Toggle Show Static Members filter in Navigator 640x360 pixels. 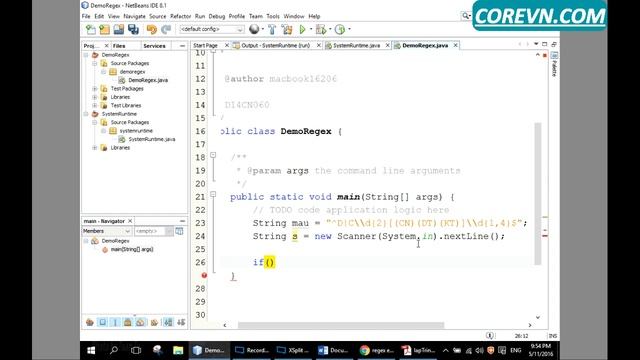pos(115,322)
